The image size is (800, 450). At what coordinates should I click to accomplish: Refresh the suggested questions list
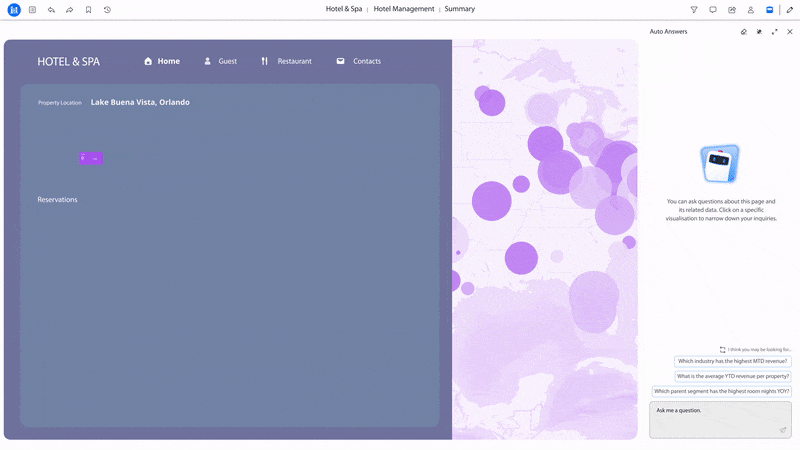point(722,349)
